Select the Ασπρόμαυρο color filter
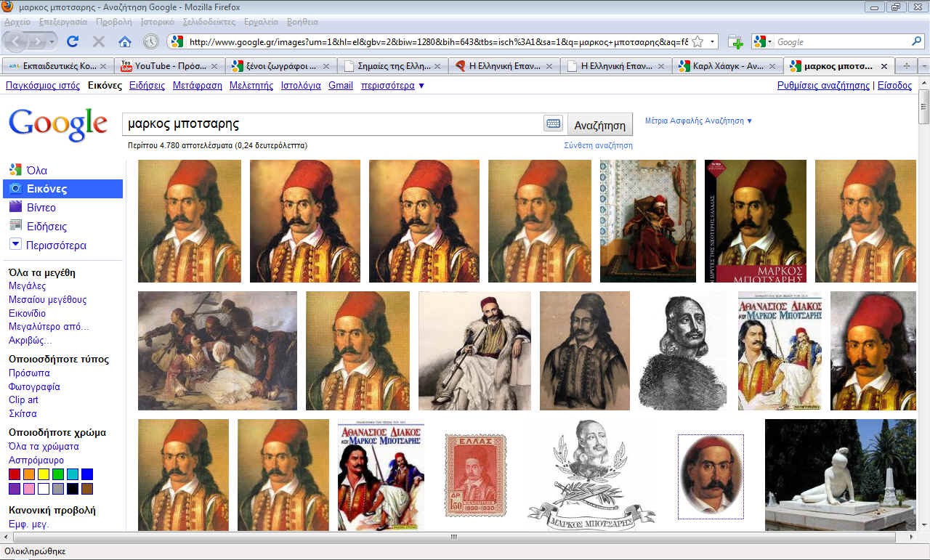This screenshot has width=930, height=560. (x=36, y=460)
